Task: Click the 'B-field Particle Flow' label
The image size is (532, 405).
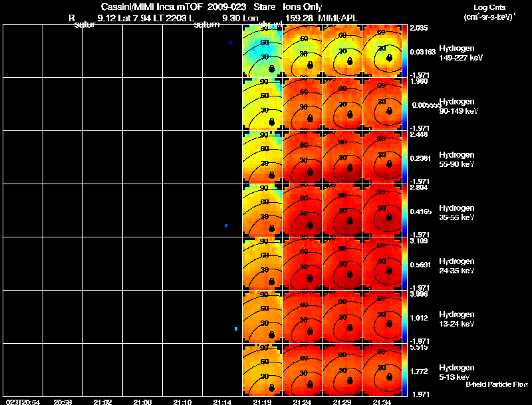Action: coord(496,384)
